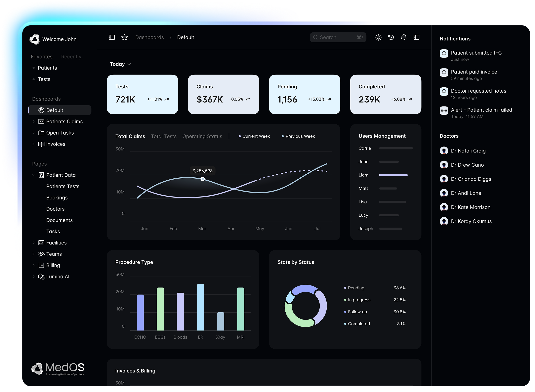The width and height of the screenshot is (535, 392).
Task: Click the Teams people icon
Action: [41, 254]
